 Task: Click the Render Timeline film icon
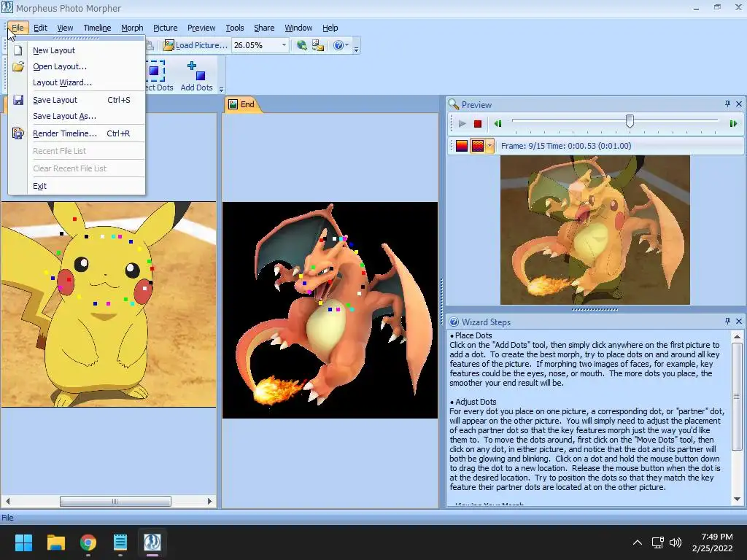click(x=18, y=134)
